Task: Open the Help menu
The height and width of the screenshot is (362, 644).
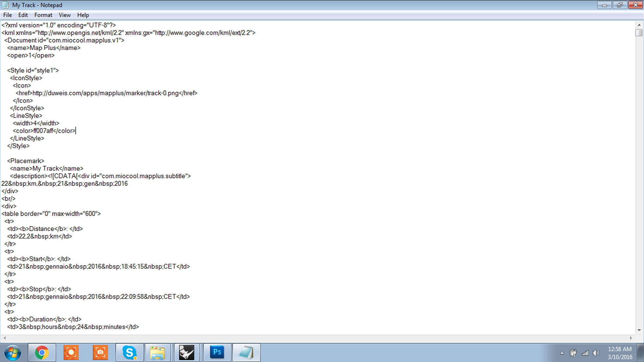Action: tap(83, 15)
